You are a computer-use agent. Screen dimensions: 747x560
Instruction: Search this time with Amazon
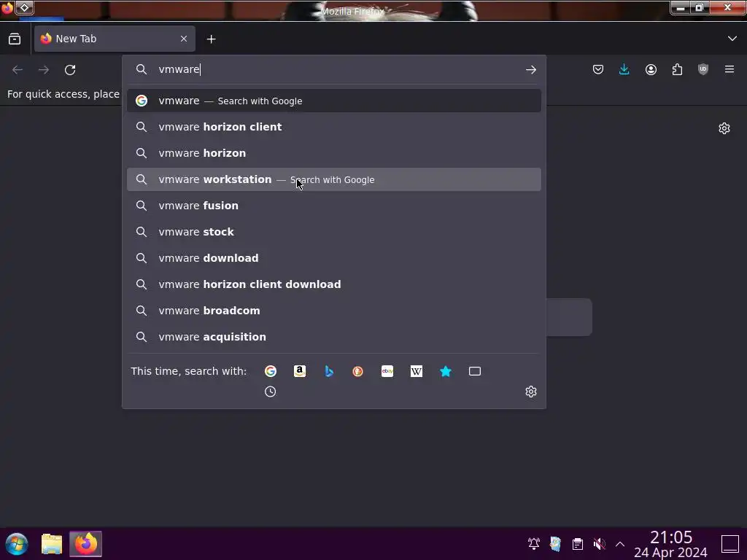pyautogui.click(x=300, y=371)
